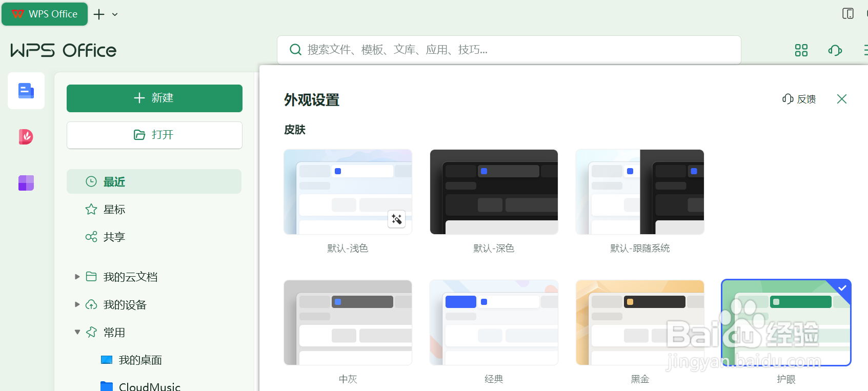868x391 pixels.
Task: Click the headset support icon in top bar
Action: tap(835, 50)
